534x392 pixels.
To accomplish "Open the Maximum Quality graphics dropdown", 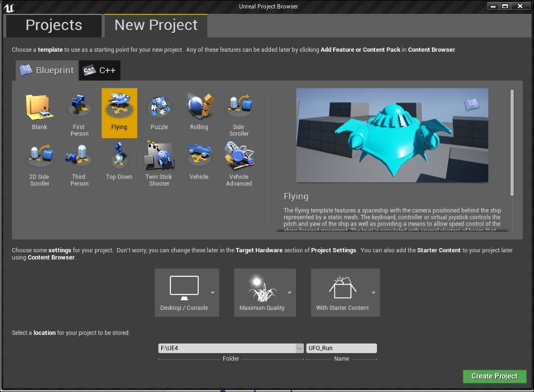I will 265,293.
